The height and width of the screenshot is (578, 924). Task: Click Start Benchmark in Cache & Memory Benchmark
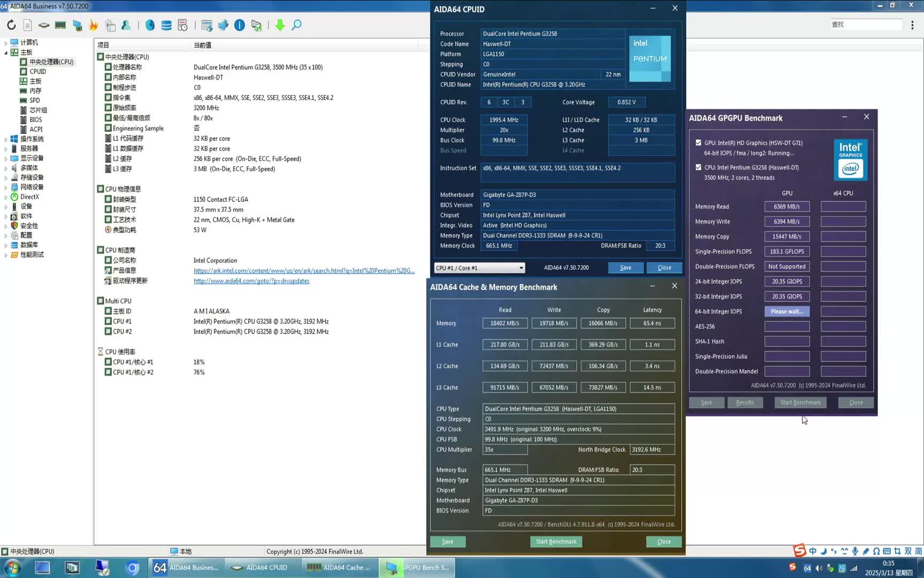click(556, 542)
